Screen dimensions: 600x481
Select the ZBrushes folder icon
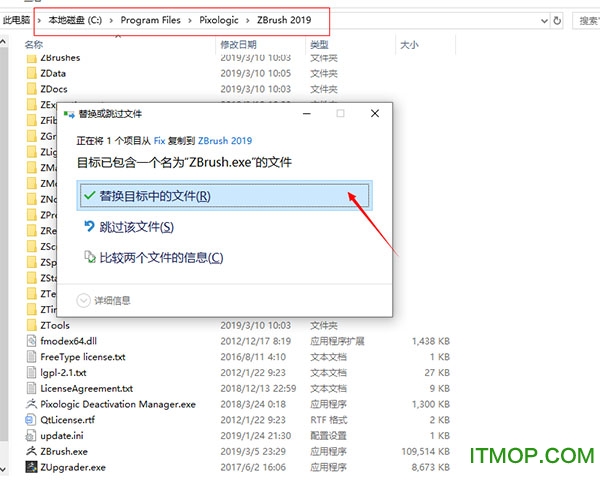click(x=32, y=59)
